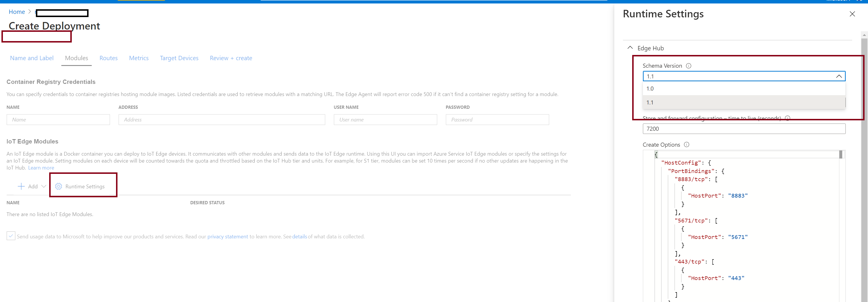Open the Learn more link
The height and width of the screenshot is (302, 868).
[41, 168]
